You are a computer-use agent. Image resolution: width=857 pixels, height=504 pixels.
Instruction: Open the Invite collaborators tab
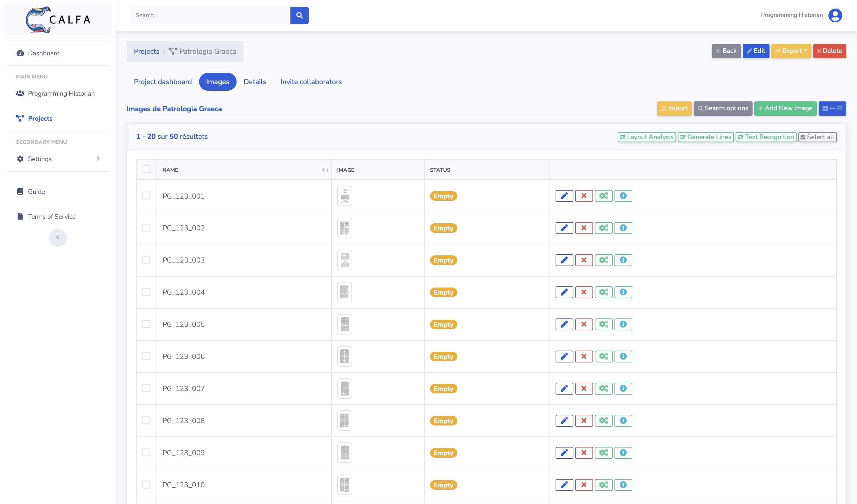pyautogui.click(x=312, y=81)
